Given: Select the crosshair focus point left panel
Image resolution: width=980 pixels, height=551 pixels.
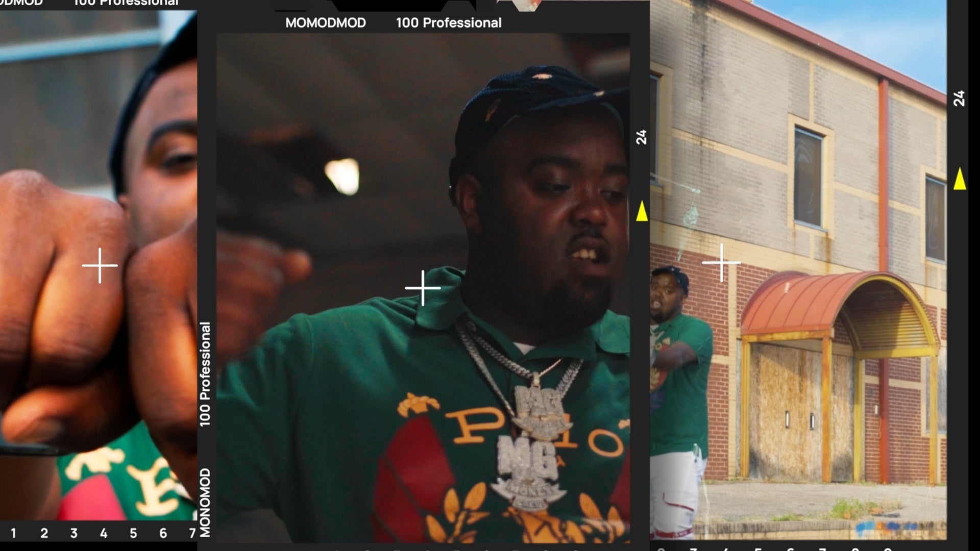Looking at the screenshot, I should 99,266.
